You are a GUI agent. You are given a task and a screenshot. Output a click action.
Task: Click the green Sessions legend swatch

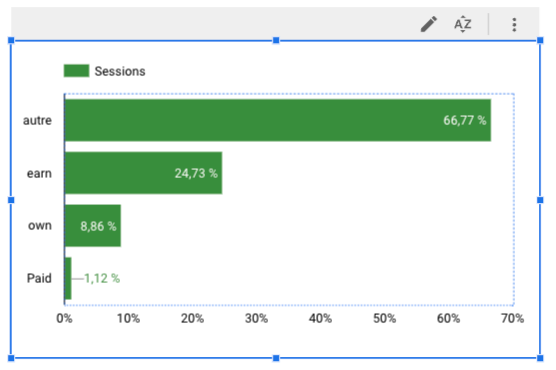pos(76,71)
